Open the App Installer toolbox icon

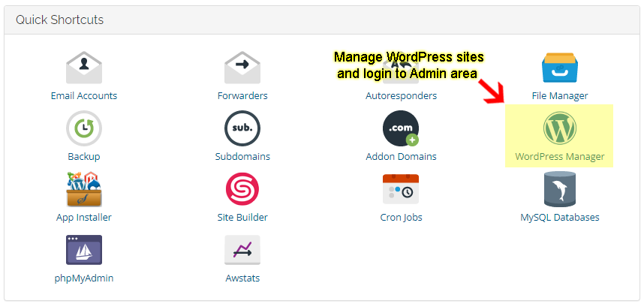[x=84, y=189]
